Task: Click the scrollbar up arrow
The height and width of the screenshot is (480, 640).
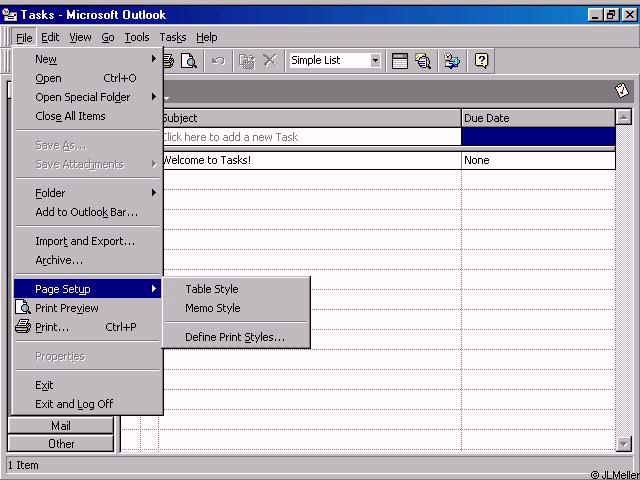Action: click(x=624, y=118)
